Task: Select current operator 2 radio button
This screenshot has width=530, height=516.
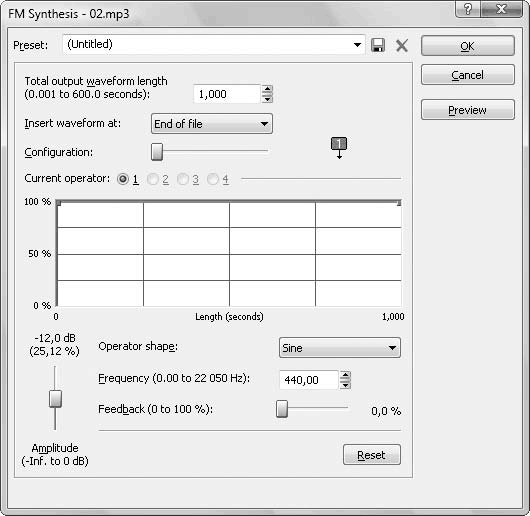Action: pos(153,179)
